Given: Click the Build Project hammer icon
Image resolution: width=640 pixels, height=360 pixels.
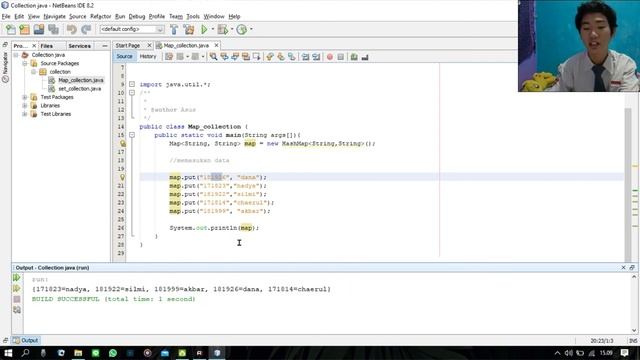Looking at the screenshot, I should [174, 29].
